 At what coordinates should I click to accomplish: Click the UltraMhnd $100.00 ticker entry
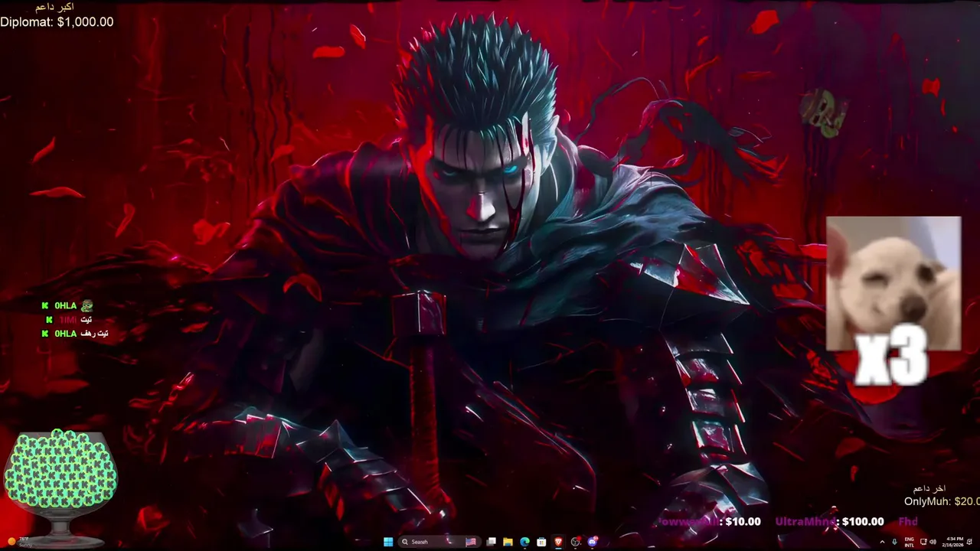pyautogui.click(x=829, y=521)
